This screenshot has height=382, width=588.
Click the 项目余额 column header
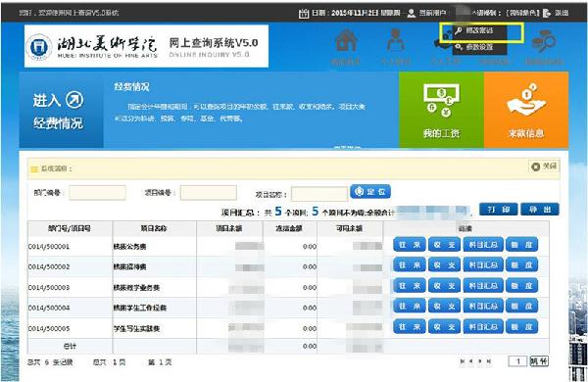pos(229,228)
